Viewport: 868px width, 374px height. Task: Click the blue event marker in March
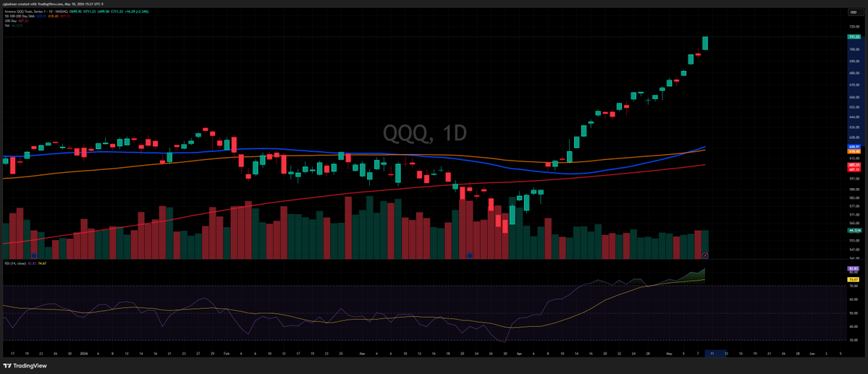pos(469,255)
